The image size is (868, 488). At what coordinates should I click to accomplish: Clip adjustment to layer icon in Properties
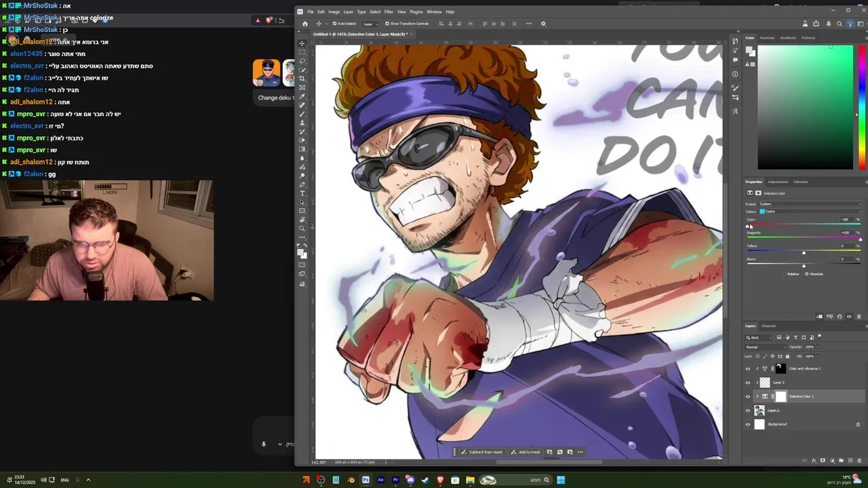[819, 317]
